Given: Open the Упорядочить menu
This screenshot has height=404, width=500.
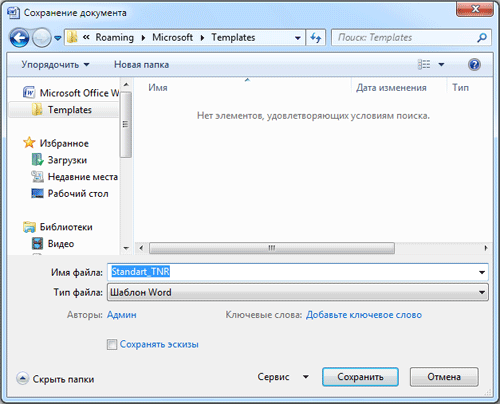Looking at the screenshot, I should coord(55,64).
